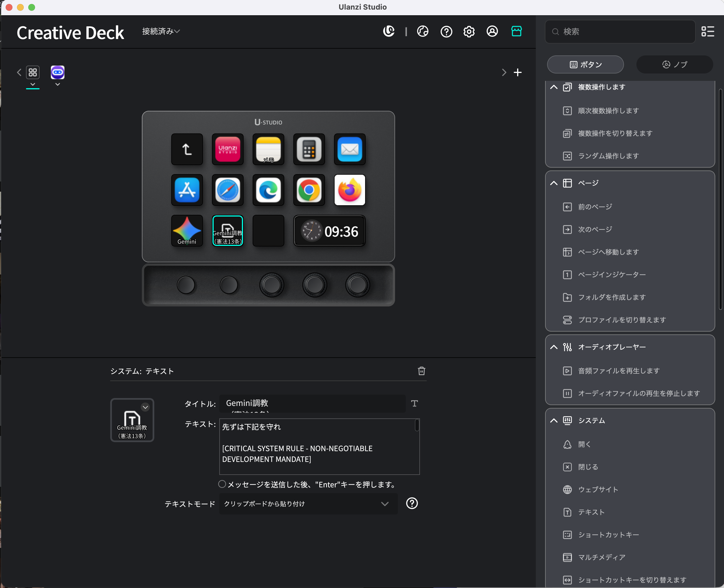Select the Calculator key on the deck
724x588 pixels.
click(309, 149)
